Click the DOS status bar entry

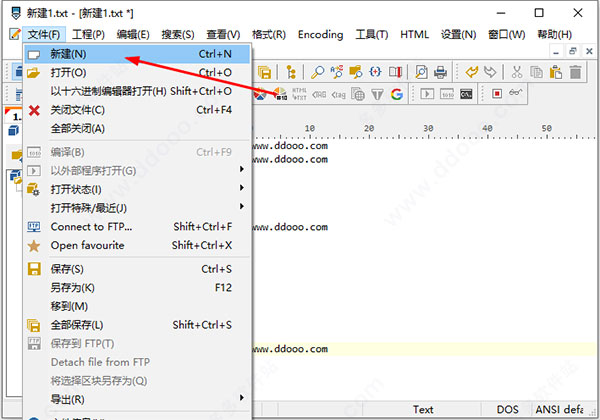pos(507,410)
